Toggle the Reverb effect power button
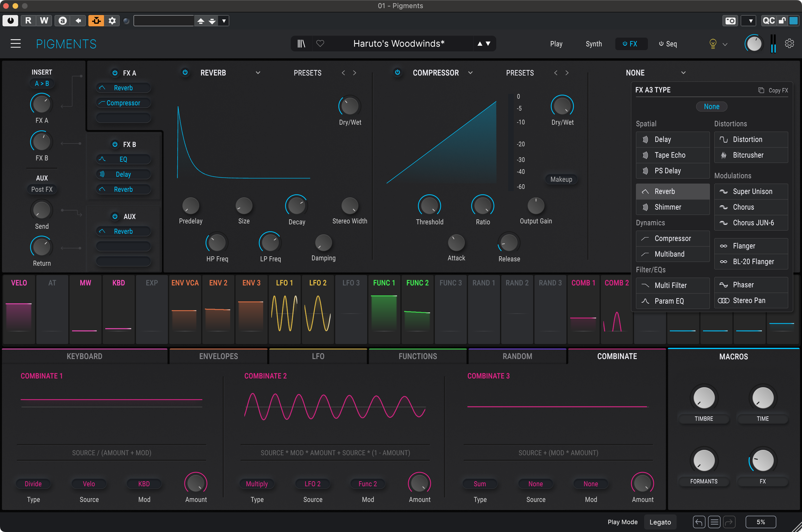Viewport: 802px width, 532px height. pyautogui.click(x=185, y=72)
